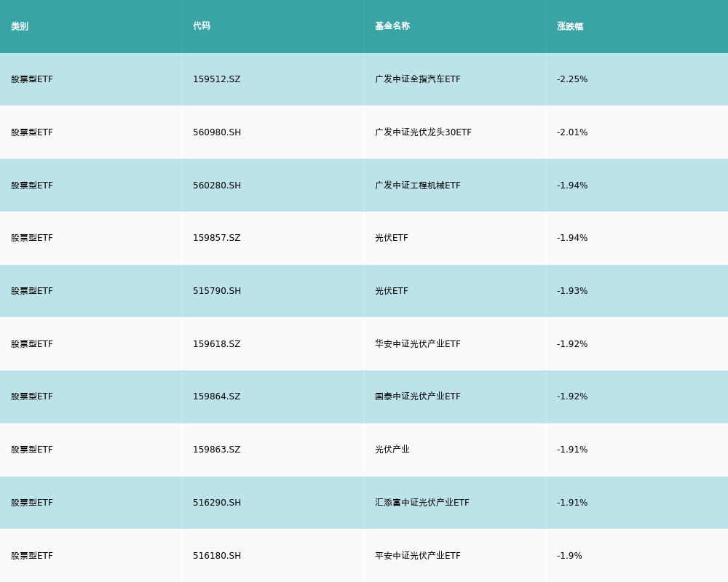
Task: Click the 类别 column header
Action: click(x=20, y=26)
